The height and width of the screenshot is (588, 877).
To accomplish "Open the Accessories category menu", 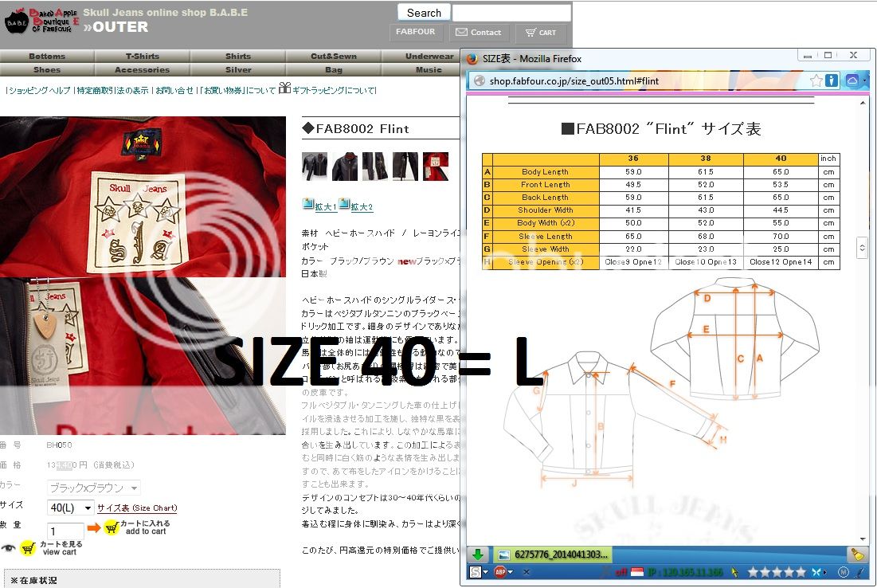I will click(142, 70).
